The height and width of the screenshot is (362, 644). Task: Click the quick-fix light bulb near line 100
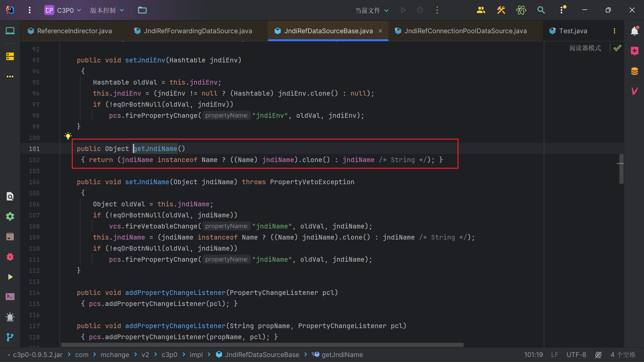[x=68, y=136]
